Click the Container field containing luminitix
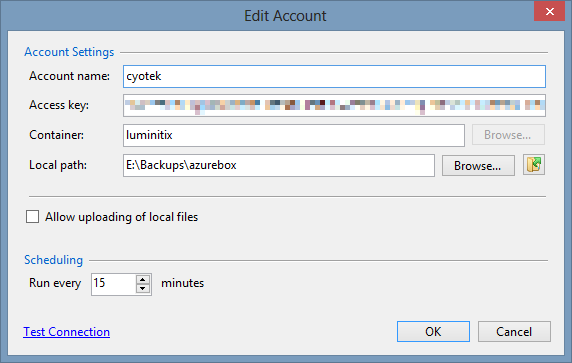The image size is (572, 363). click(x=294, y=135)
